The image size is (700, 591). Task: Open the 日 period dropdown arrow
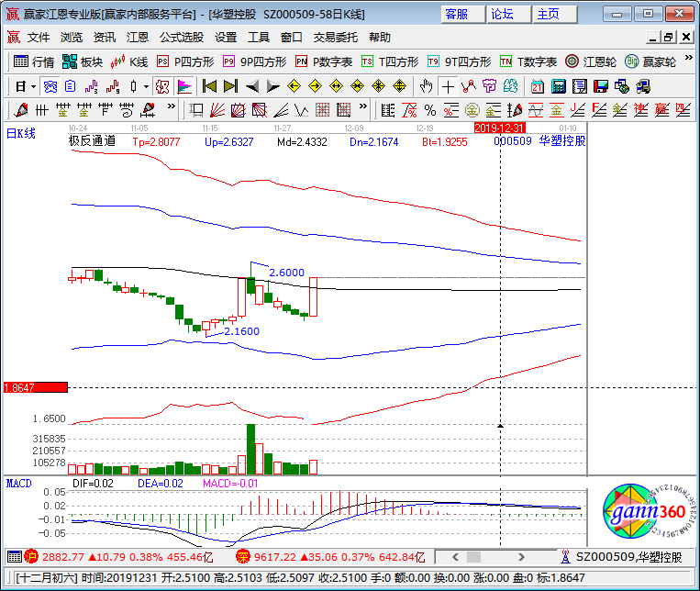(33, 86)
